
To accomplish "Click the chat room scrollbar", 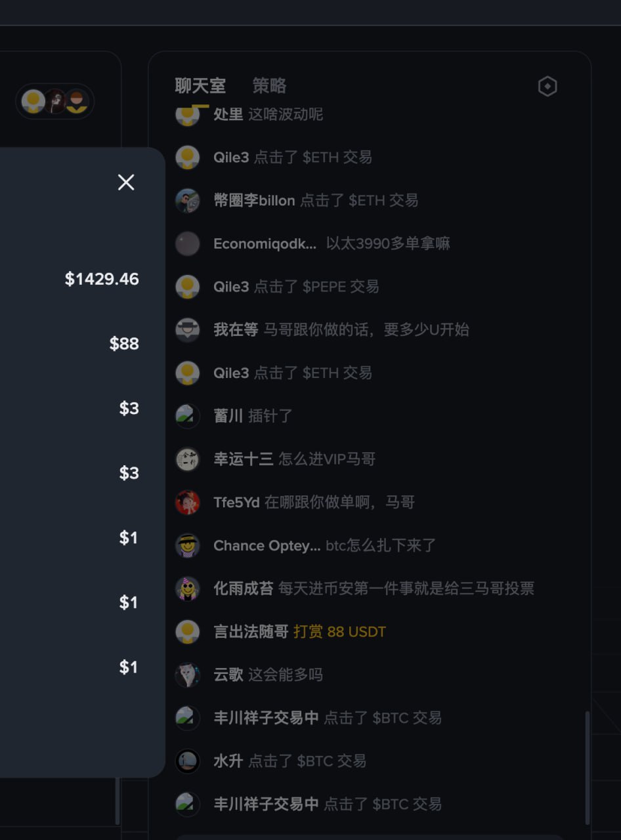I will [587, 766].
